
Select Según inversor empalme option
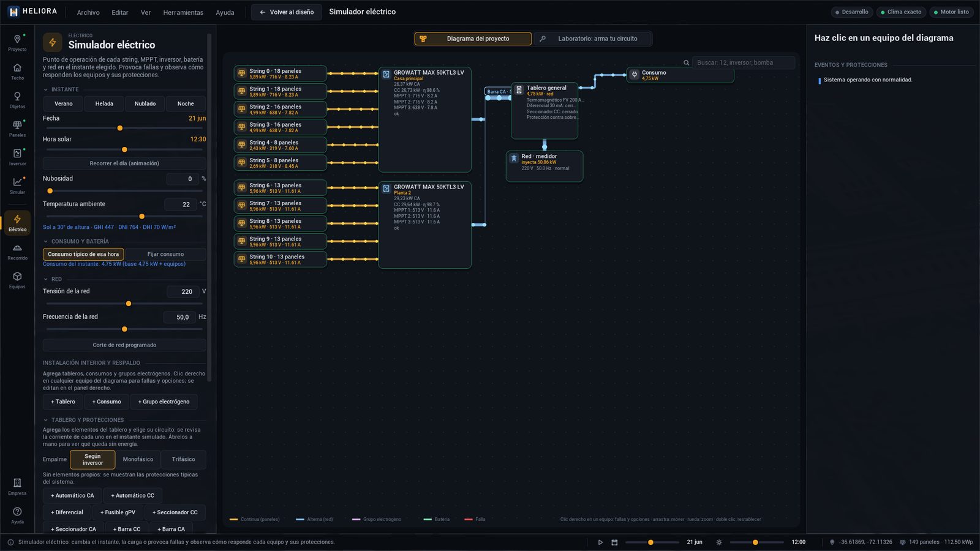tap(92, 459)
